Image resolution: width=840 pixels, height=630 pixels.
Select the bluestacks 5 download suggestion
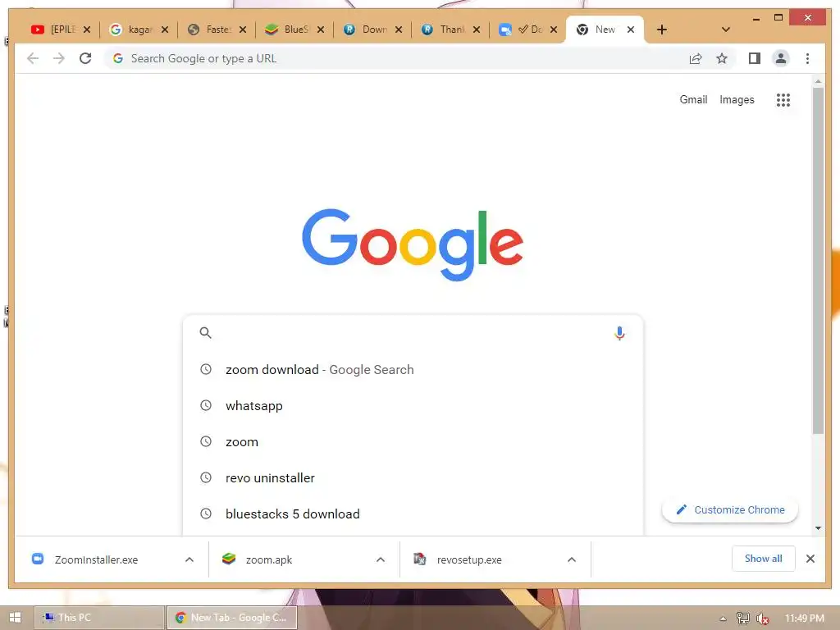(413, 514)
